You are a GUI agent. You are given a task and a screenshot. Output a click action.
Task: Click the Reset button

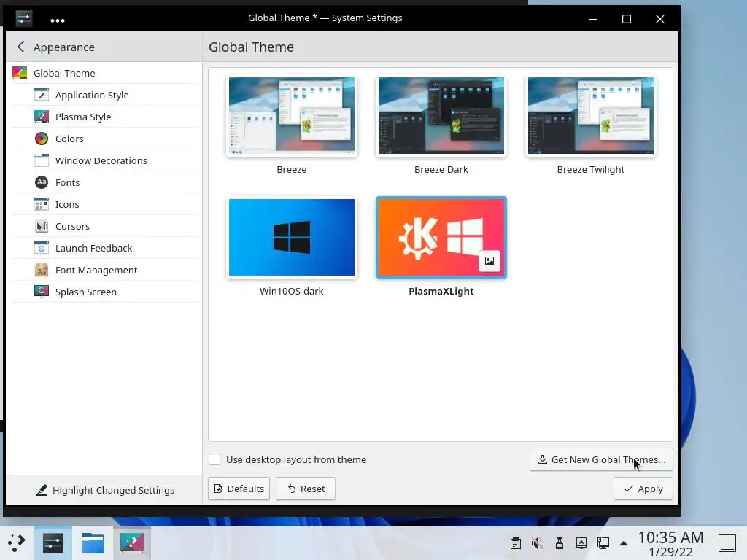click(306, 489)
